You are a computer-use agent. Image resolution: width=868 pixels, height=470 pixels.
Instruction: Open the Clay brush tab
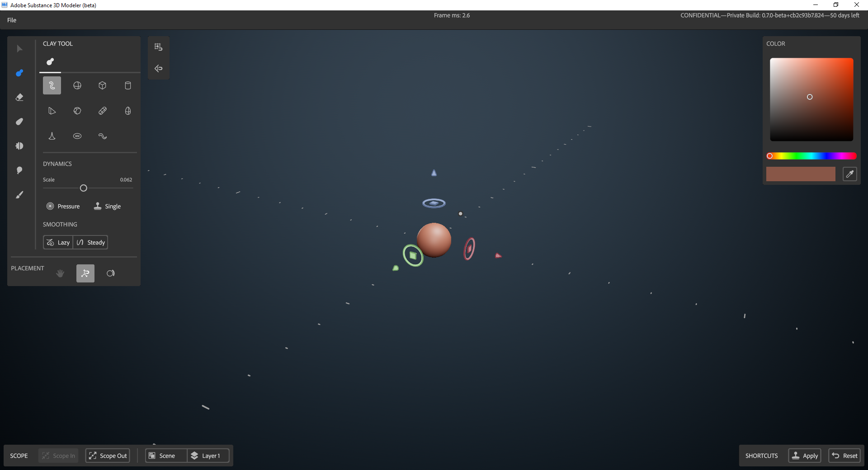pyautogui.click(x=50, y=62)
